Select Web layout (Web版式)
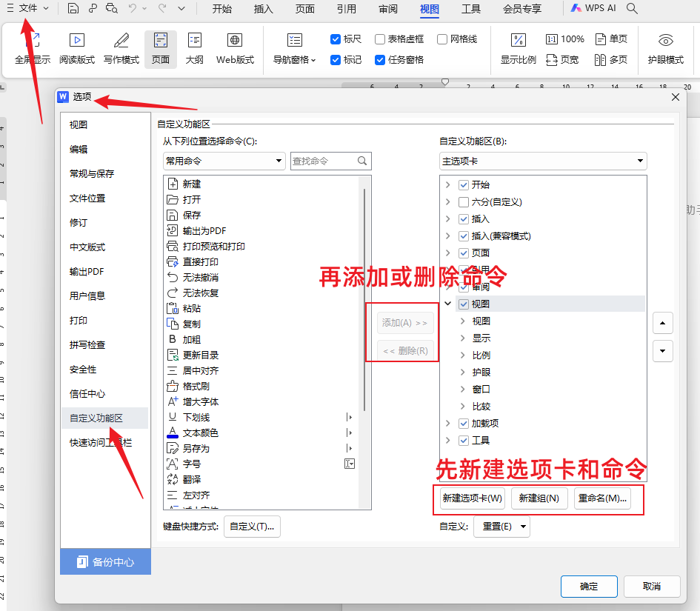The image size is (700, 611). 235,49
